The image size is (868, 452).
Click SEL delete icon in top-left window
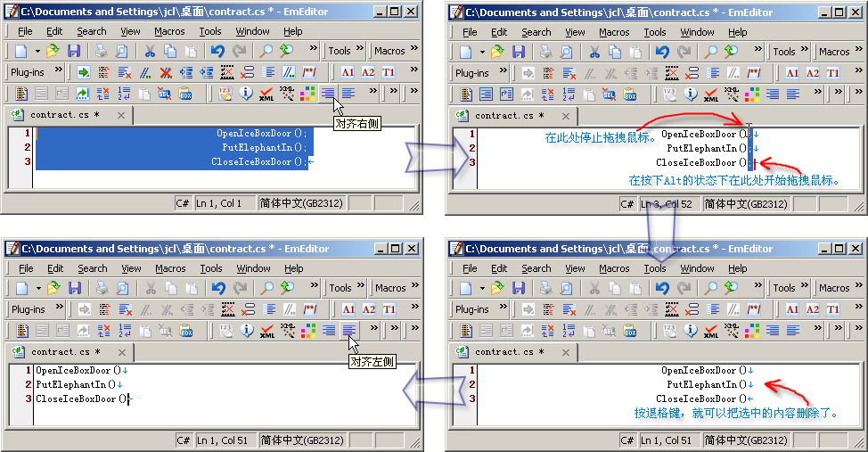pyautogui.click(x=164, y=94)
